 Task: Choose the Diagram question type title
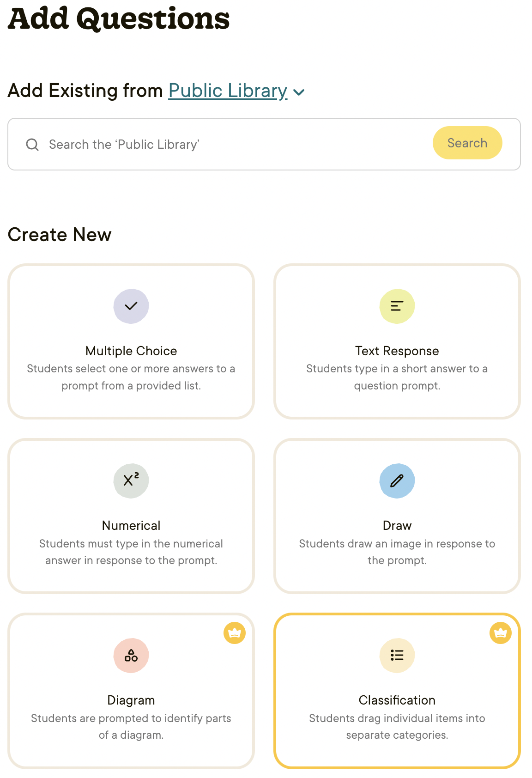(131, 700)
